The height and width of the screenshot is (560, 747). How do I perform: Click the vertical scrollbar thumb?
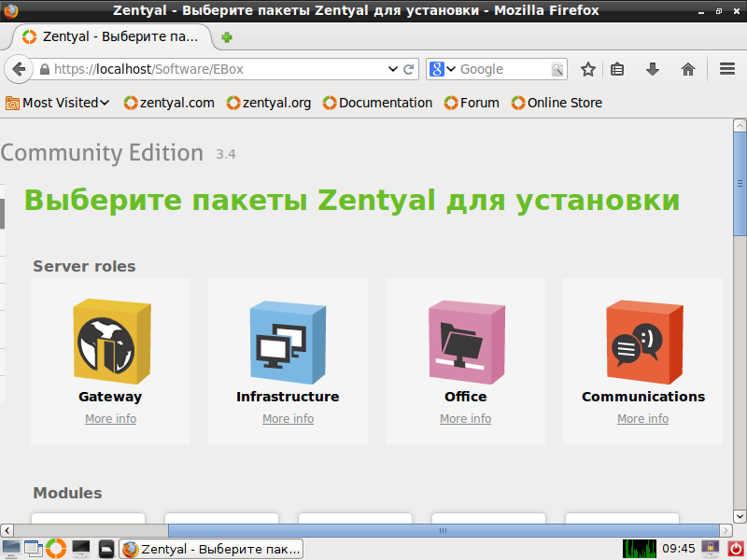click(x=740, y=184)
